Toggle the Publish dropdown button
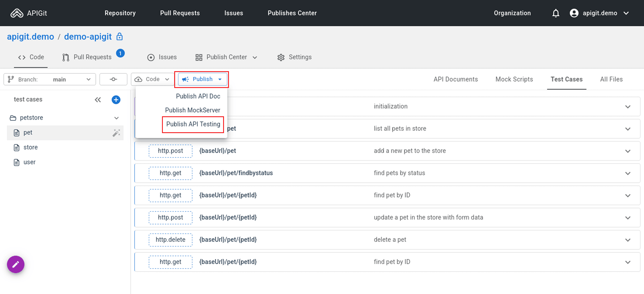The width and height of the screenshot is (644, 294). pyautogui.click(x=202, y=79)
